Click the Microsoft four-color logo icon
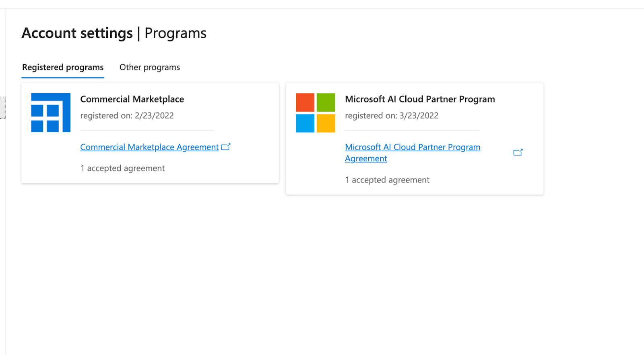 pos(316,113)
